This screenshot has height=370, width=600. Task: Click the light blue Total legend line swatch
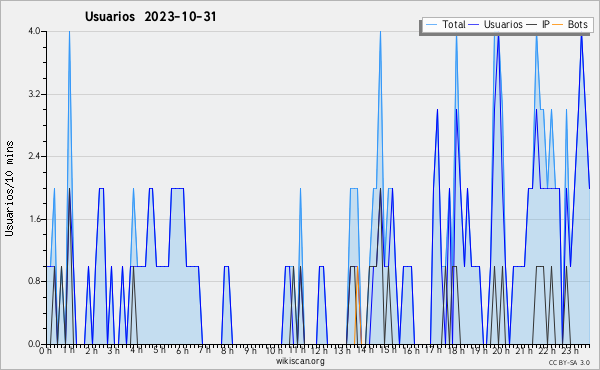click(x=432, y=25)
